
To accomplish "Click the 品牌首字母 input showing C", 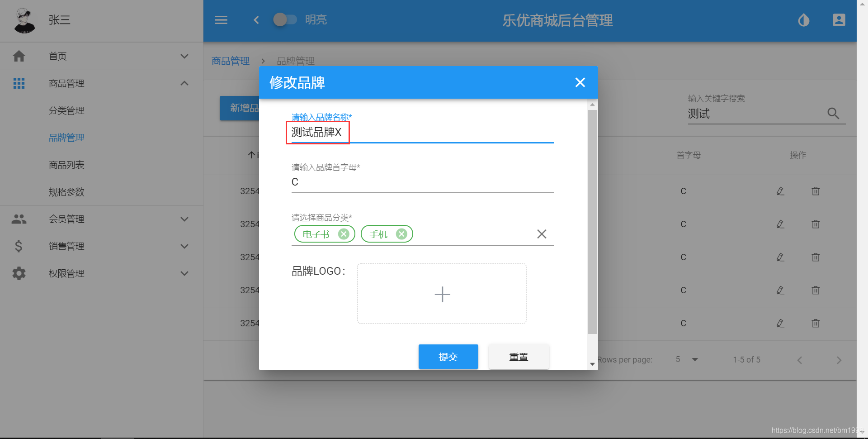I will click(422, 182).
